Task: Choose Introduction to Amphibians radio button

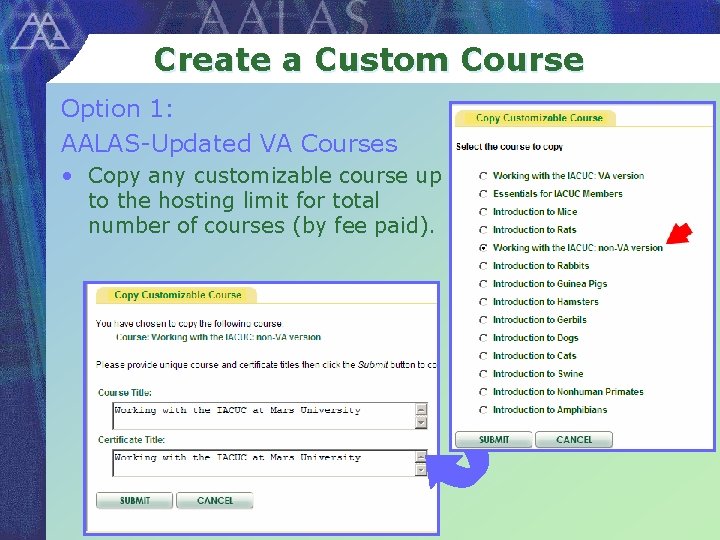Action: pyautogui.click(x=483, y=410)
